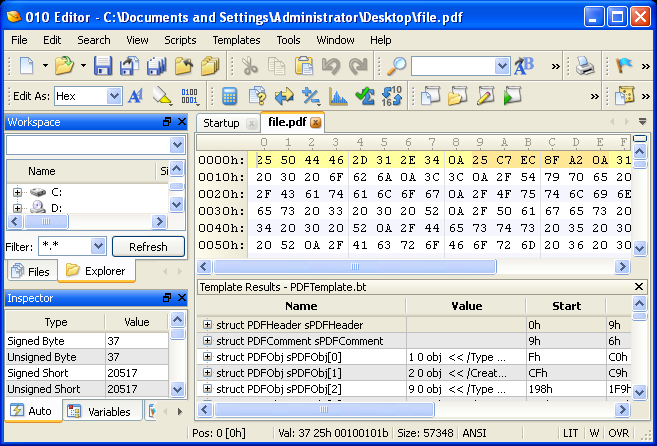
Task: Close the file.pdf tab
Action: tap(316, 122)
